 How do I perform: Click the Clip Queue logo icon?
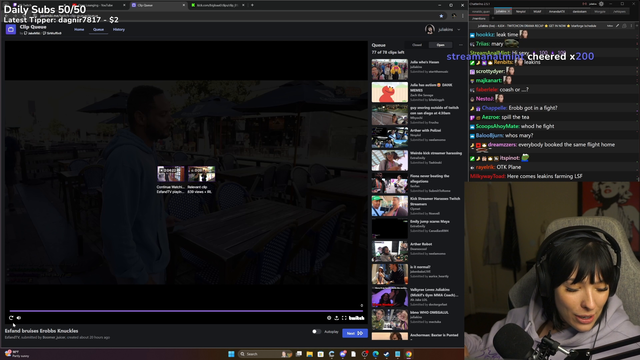tap(11, 29)
